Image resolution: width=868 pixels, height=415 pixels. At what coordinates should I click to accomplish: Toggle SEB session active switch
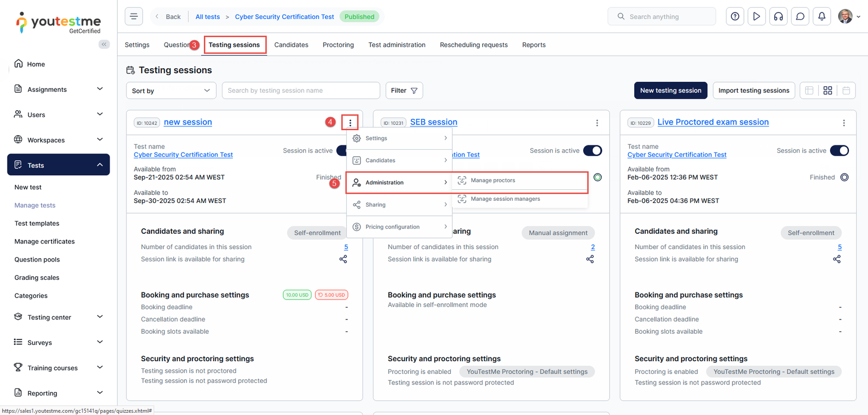(592, 151)
